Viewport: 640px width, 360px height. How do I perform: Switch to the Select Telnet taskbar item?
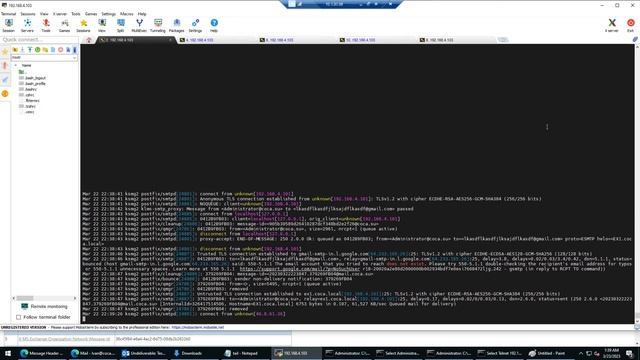pos(500,353)
